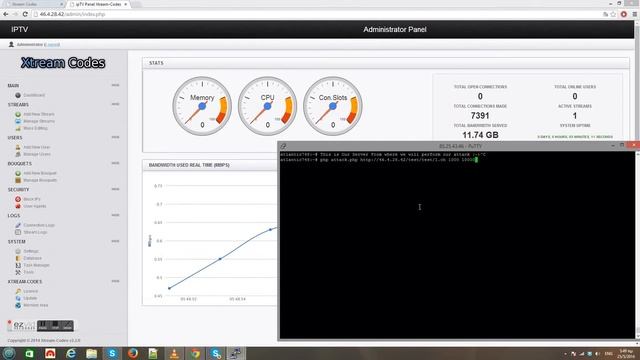Click the first data point on bandwidth graph
The image size is (640, 360).
(x=169, y=288)
